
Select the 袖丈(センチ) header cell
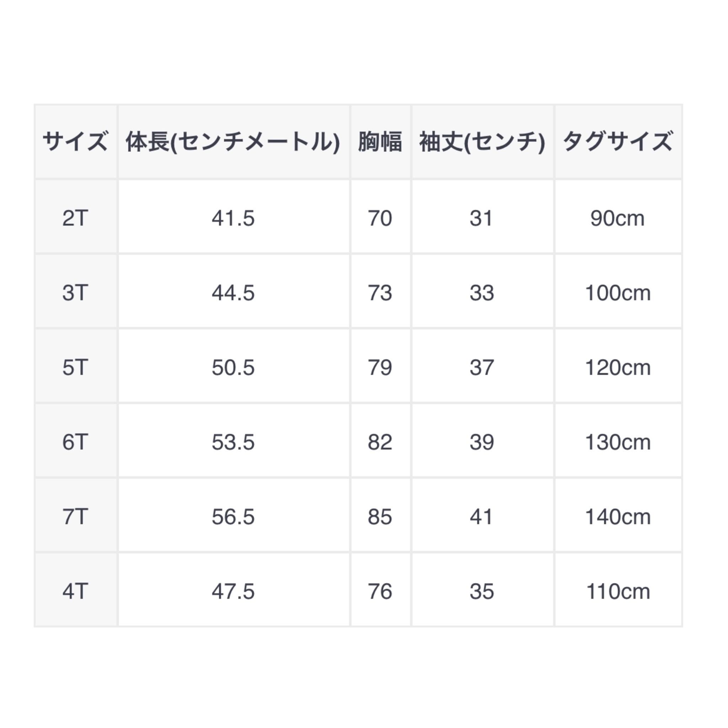point(482,142)
